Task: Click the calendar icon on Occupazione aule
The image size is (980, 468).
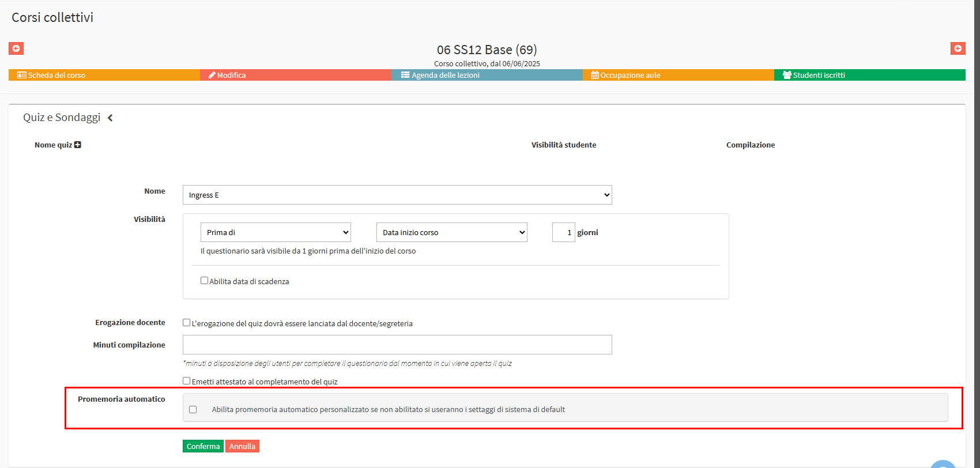Action: tap(595, 75)
